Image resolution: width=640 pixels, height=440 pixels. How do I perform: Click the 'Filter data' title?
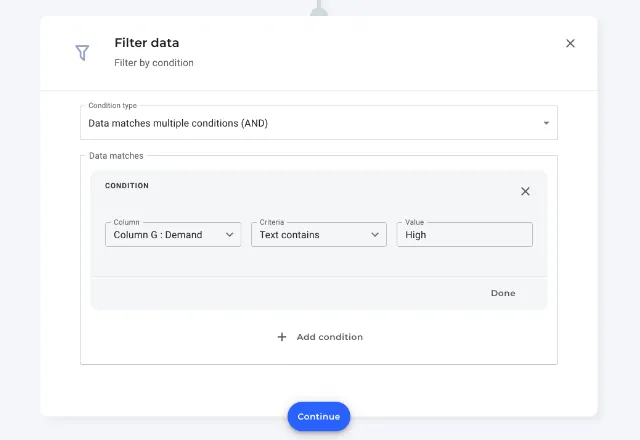coord(147,43)
